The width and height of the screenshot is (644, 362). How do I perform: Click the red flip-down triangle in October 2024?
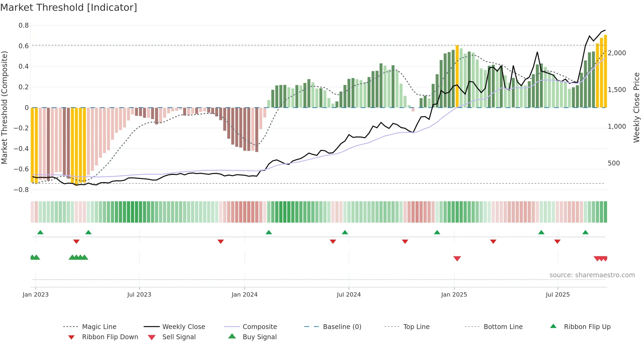click(405, 242)
